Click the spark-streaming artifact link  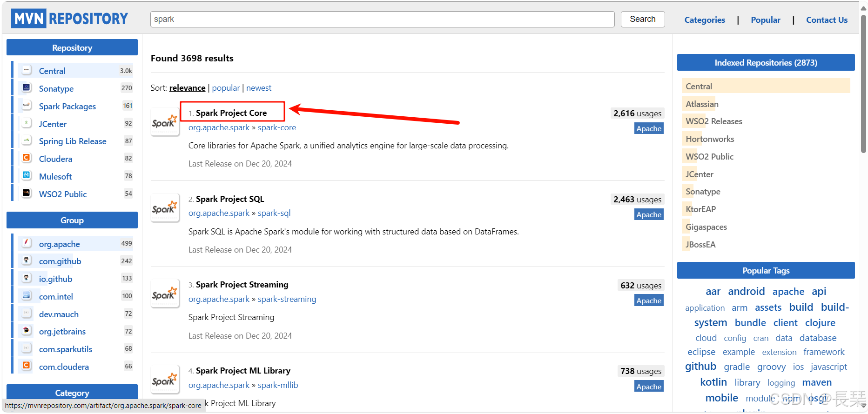(287, 299)
